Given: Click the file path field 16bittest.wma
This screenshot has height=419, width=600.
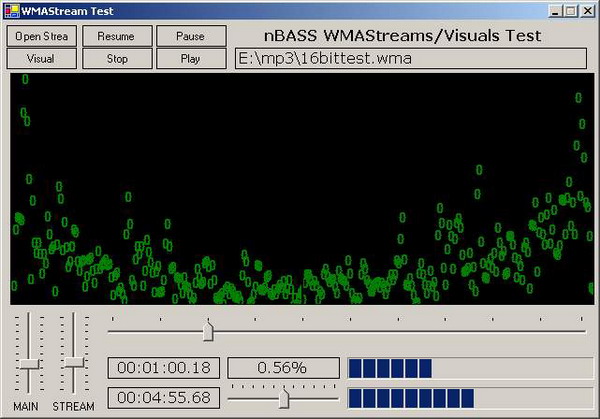Looking at the screenshot, I should point(411,59).
